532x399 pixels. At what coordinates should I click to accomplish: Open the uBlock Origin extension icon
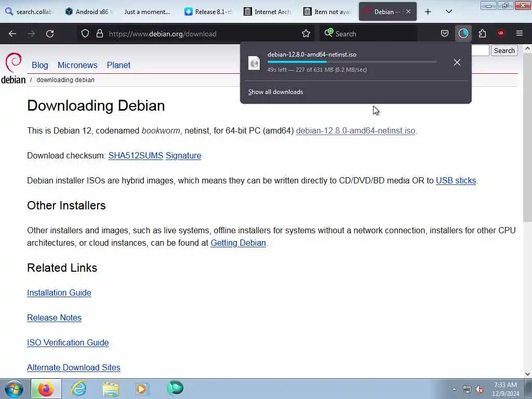click(501, 33)
